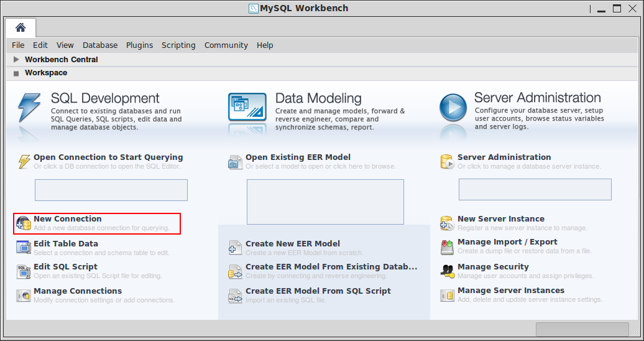Click the New Connection globe icon
The width and height of the screenshot is (644, 341).
pos(24,223)
